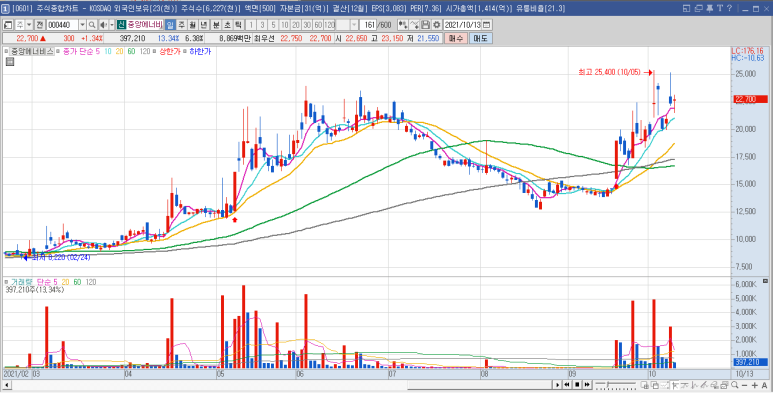Click the chart compare icon next to 161/600

403,25
